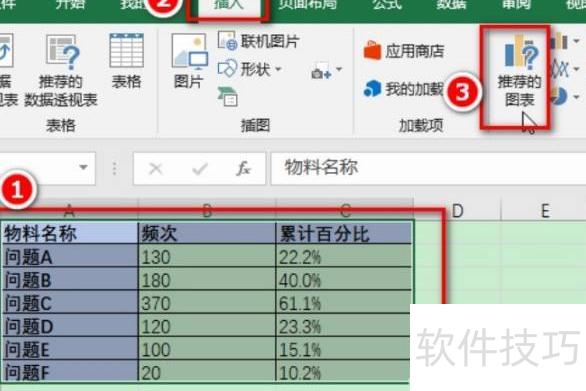Image resolution: width=586 pixels, height=391 pixels.
Task: Expand the column chart dropdown arrow
Action: [x=576, y=41]
